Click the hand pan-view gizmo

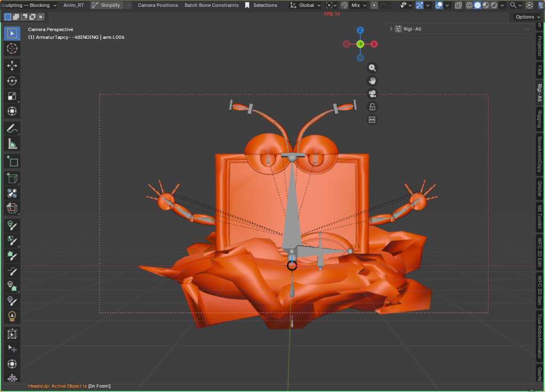(373, 81)
